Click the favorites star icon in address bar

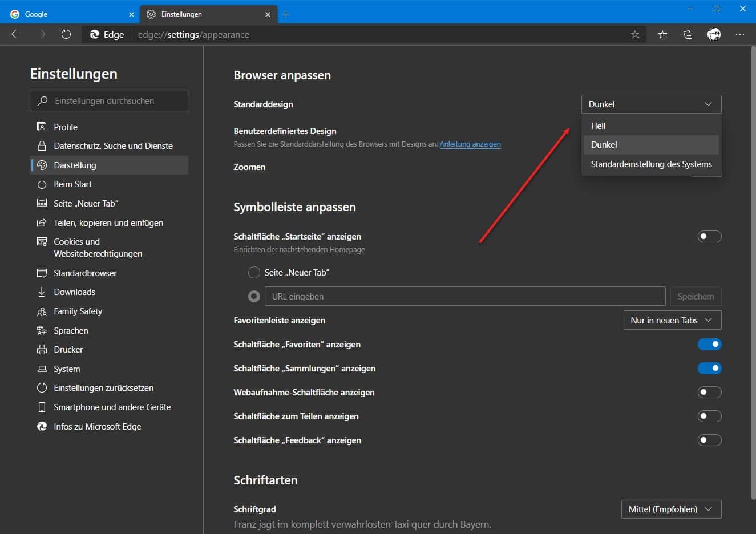635,34
